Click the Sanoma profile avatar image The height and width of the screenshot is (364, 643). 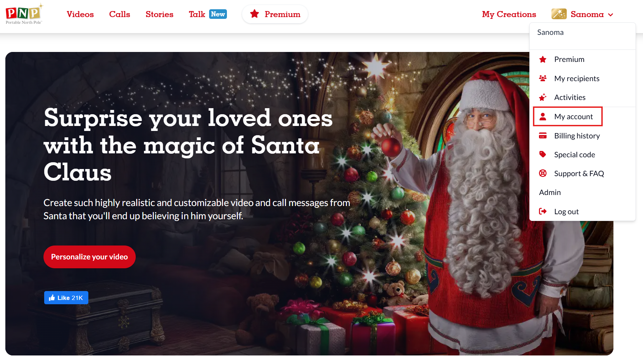tap(559, 14)
